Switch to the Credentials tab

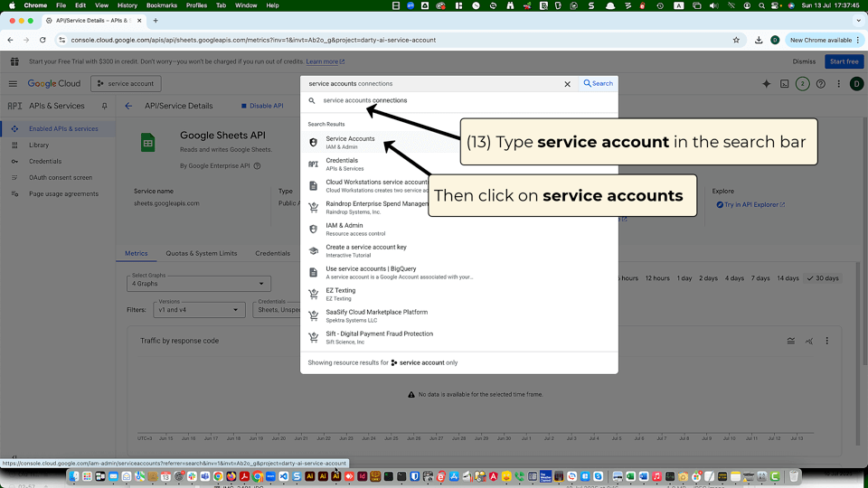pos(272,253)
